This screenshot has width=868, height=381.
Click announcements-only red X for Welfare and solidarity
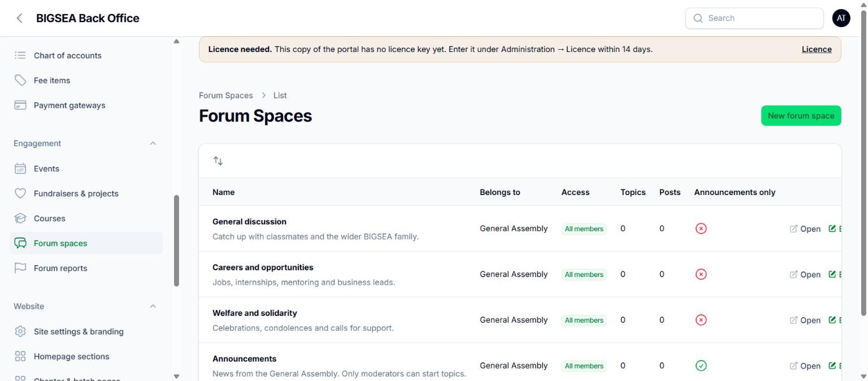[x=701, y=320]
